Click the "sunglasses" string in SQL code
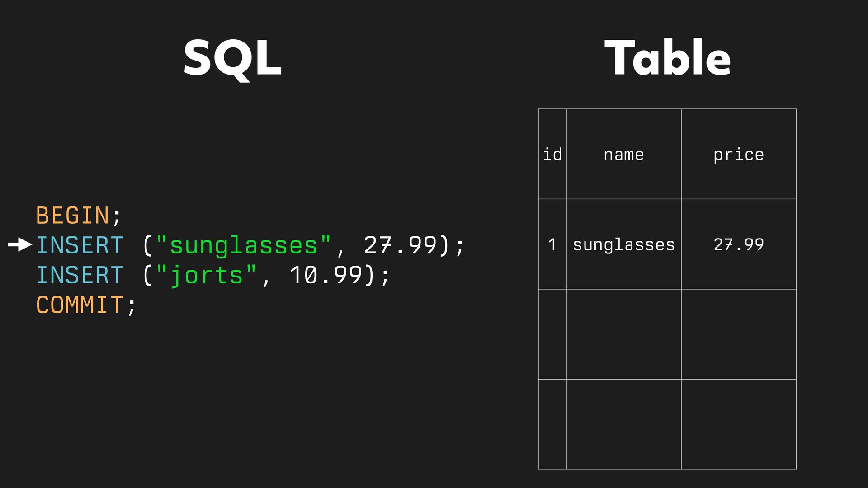Image resolution: width=868 pixels, height=488 pixels. coord(244,245)
